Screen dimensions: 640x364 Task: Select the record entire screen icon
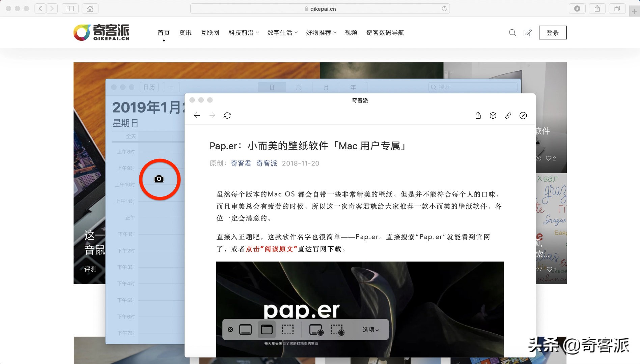pos(316,330)
